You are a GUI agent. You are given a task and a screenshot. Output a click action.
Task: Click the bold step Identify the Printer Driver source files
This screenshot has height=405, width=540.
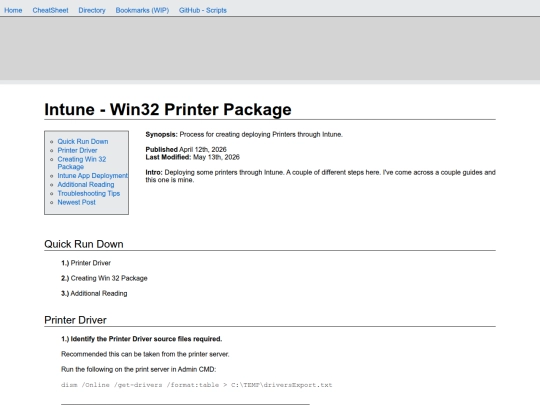tap(142, 339)
